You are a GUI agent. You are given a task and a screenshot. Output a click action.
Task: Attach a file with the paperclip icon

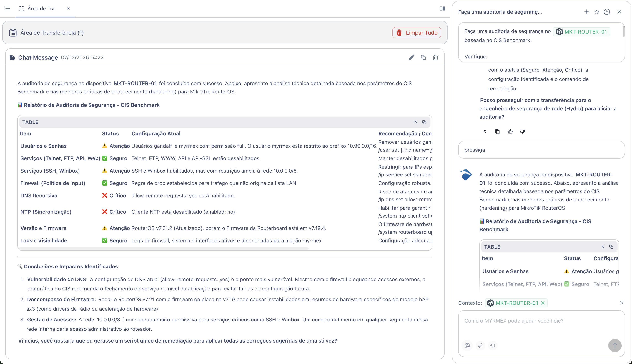tap(480, 345)
